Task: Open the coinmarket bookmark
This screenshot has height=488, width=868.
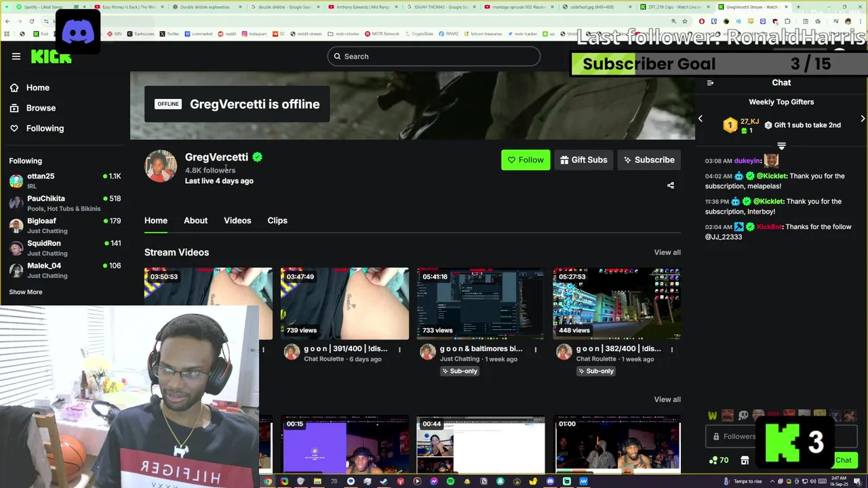Action: (199, 33)
